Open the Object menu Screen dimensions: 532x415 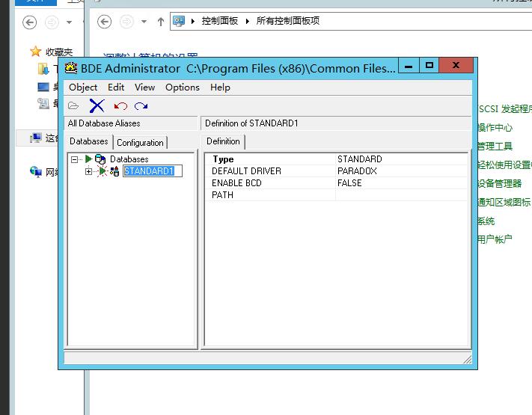tap(83, 87)
